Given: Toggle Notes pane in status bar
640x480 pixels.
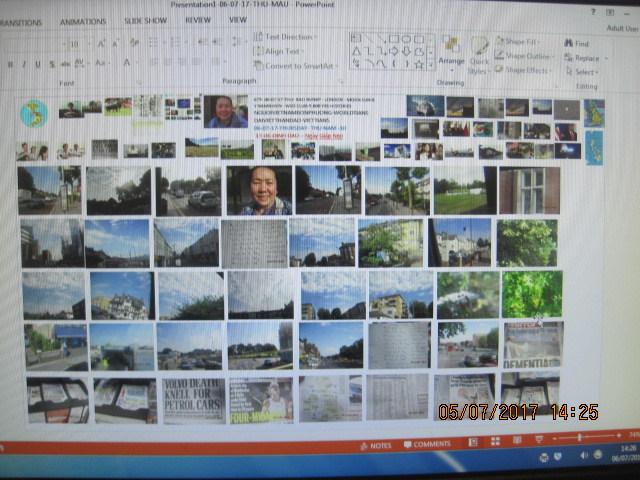Looking at the screenshot, I should click(x=376, y=446).
